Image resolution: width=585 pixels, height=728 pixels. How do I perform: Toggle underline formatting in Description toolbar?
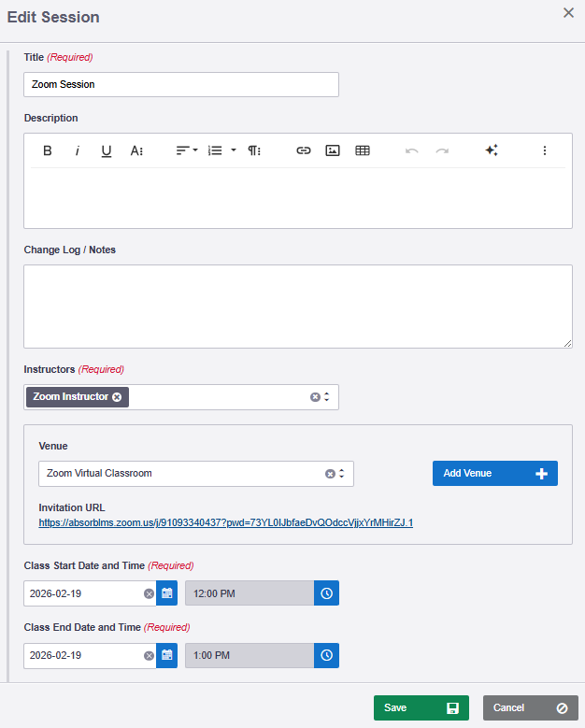pyautogui.click(x=107, y=150)
